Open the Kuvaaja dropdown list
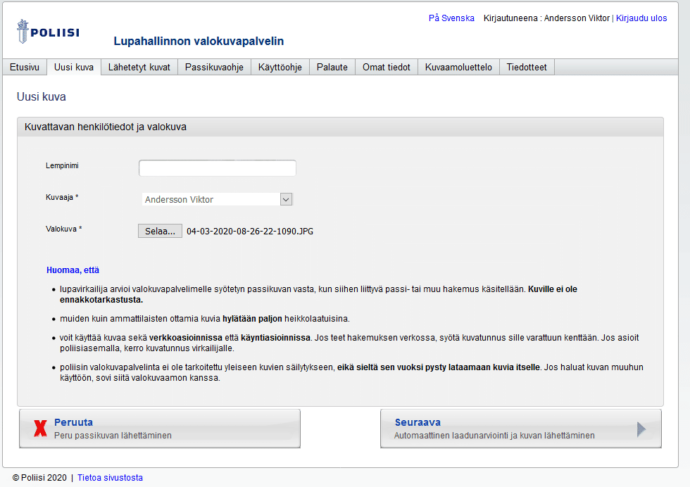 [286, 199]
